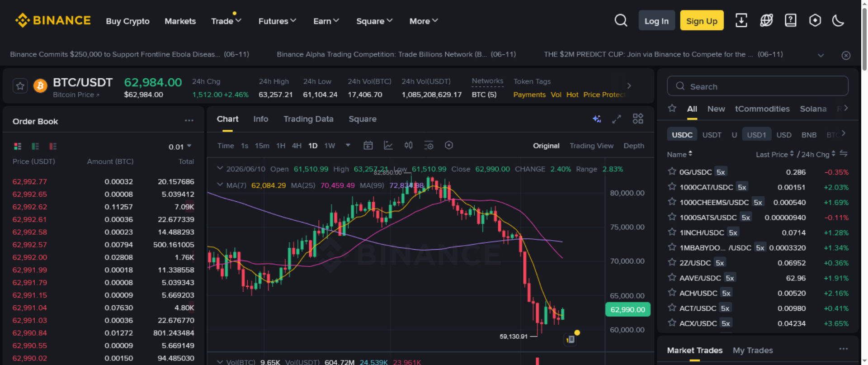Screen dimensions: 868x365
Task: Open the Trade menu dropdown
Action: click(x=226, y=21)
